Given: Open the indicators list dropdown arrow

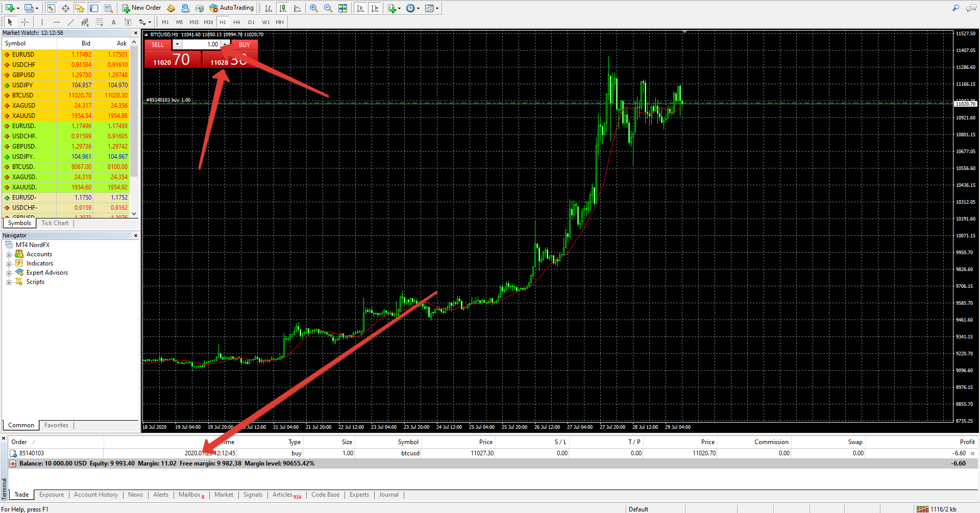Looking at the screenshot, I should click(x=399, y=8).
